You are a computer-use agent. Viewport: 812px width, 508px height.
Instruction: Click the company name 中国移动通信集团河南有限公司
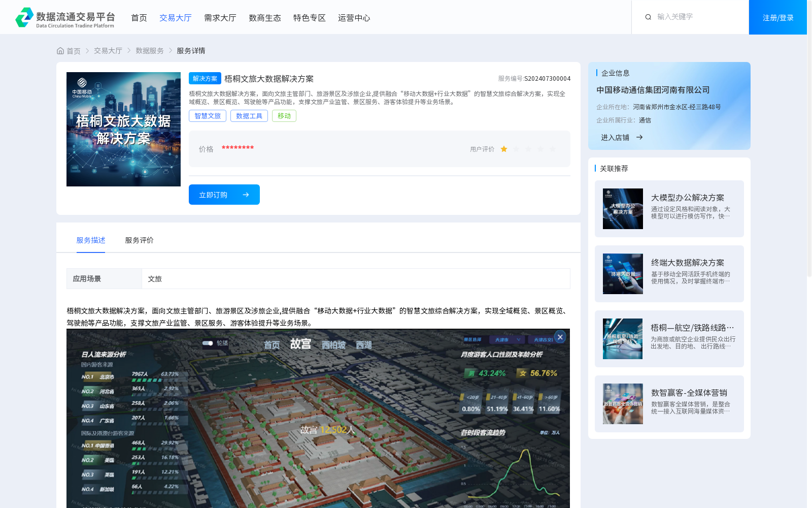653,90
